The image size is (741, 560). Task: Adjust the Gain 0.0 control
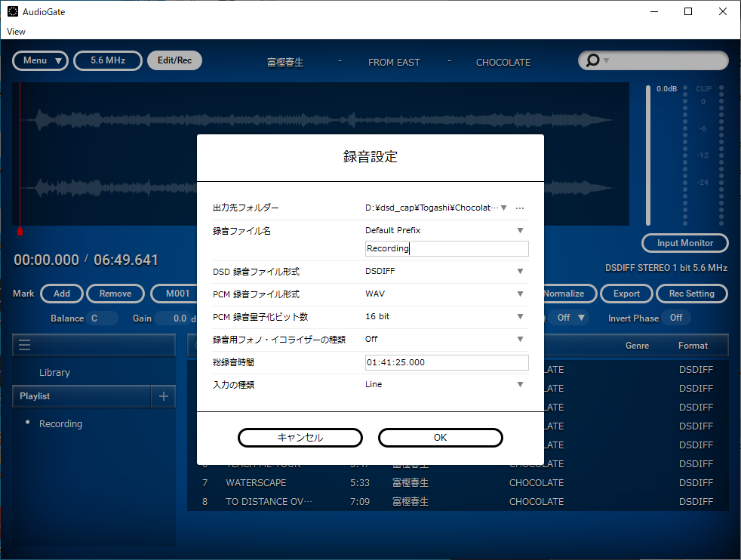[176, 318]
